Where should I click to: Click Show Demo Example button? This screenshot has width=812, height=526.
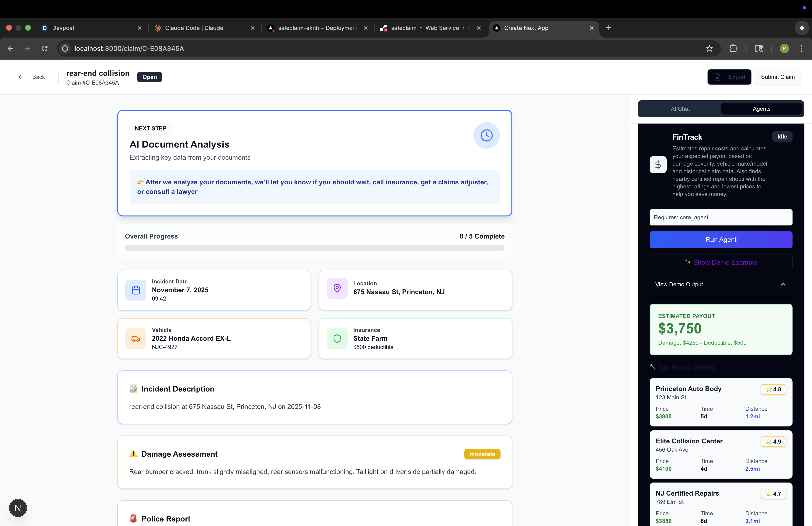click(x=721, y=263)
